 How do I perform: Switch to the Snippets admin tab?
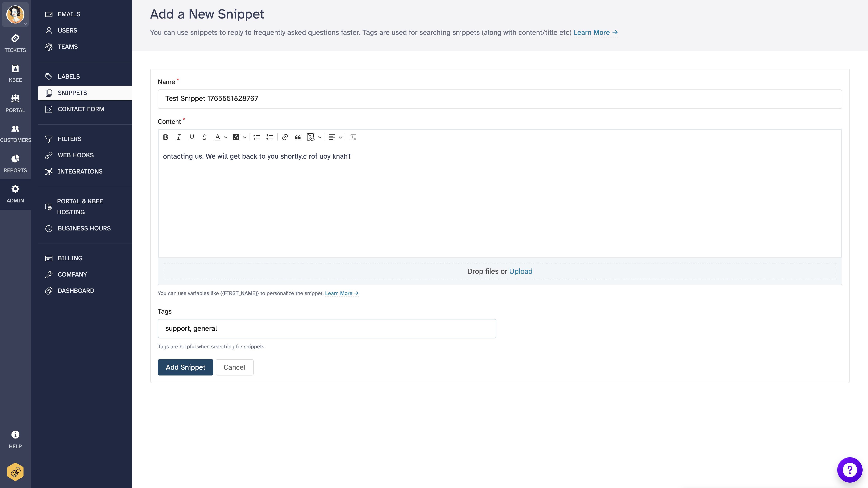[x=72, y=93]
